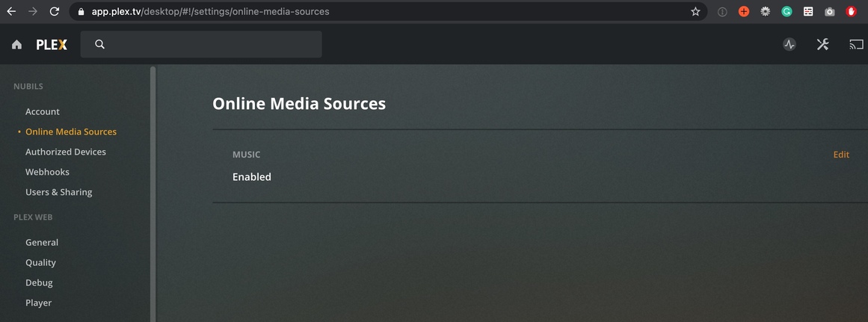Open Settings wrench and screwdriver icon
Screen dimensions: 868x322
[822, 45]
